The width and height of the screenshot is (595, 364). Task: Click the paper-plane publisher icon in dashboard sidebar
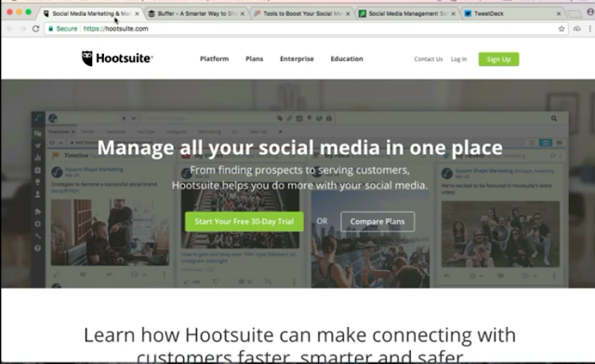(x=38, y=146)
